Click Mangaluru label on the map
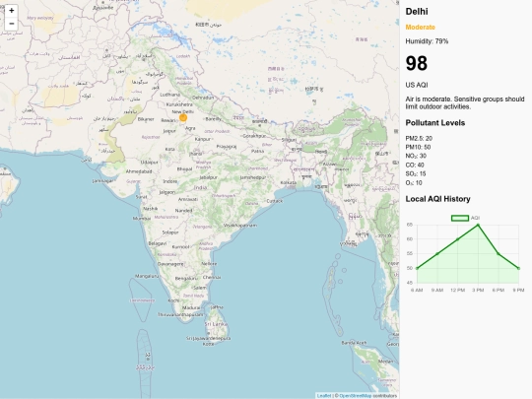Screen dimensions: 532x399 coord(147,276)
